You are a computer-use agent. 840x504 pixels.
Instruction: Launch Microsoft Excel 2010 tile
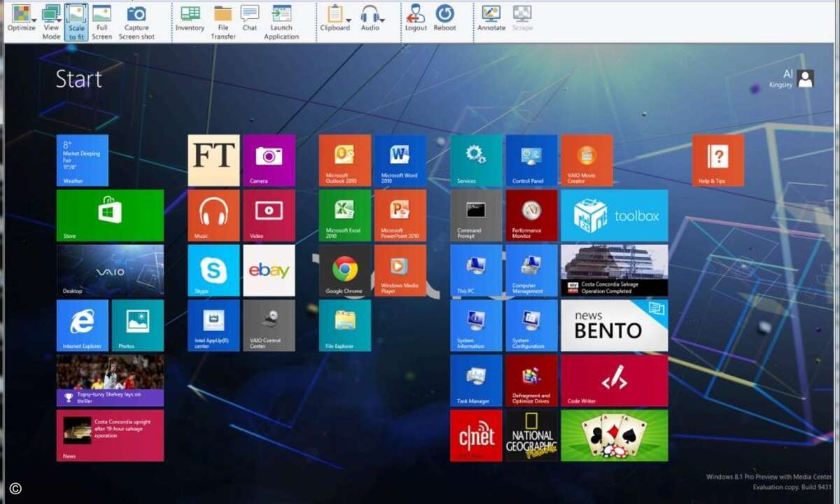(345, 216)
